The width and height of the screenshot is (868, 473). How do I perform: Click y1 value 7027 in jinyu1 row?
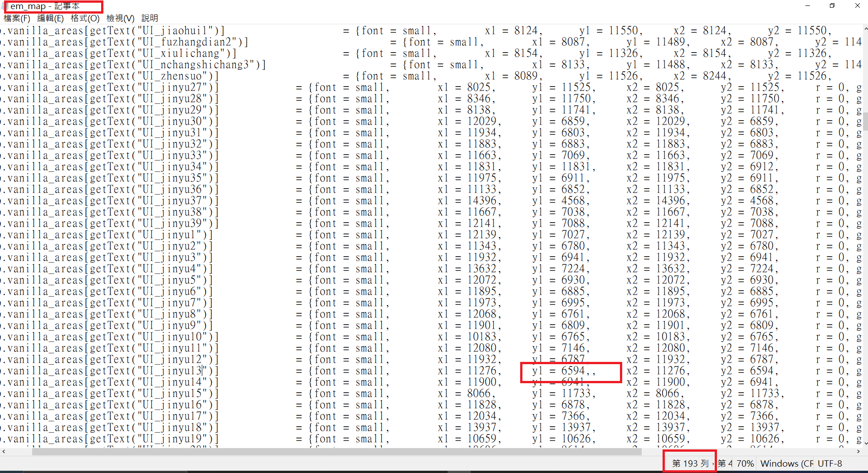click(573, 235)
